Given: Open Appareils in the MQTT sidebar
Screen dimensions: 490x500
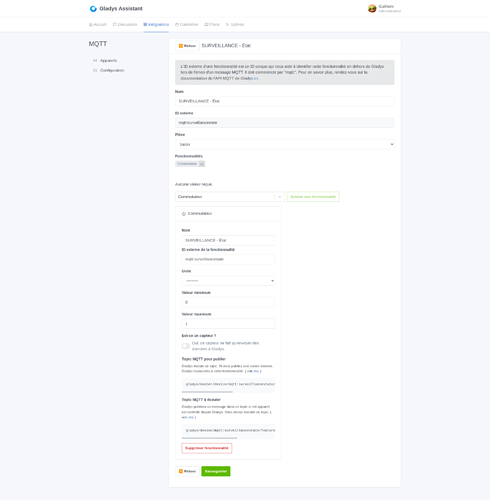Looking at the screenshot, I should pyautogui.click(x=108, y=61).
